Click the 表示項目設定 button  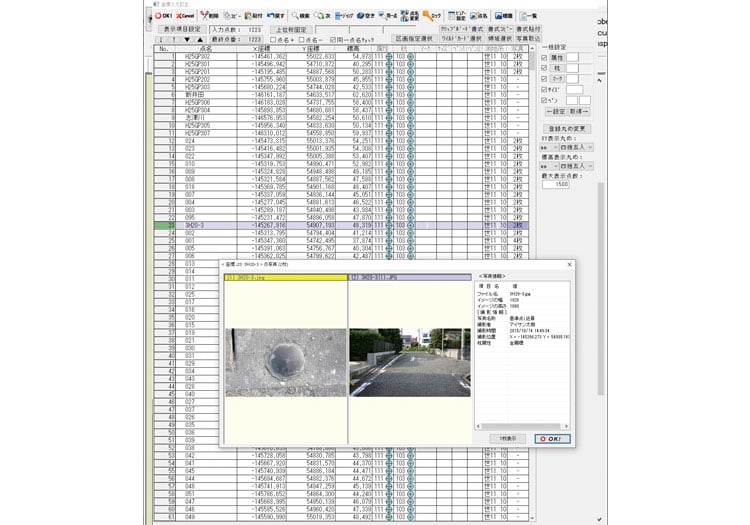pyautogui.click(x=182, y=30)
